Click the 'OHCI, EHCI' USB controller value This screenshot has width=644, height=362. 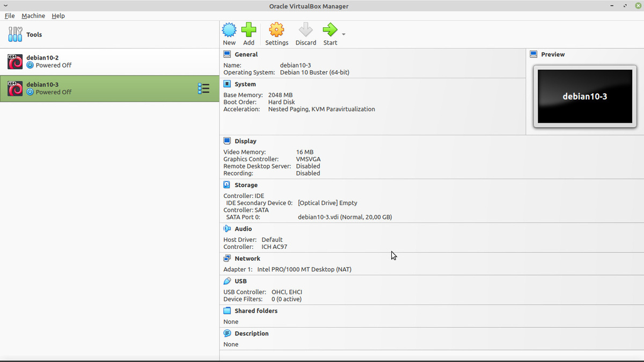click(x=287, y=292)
